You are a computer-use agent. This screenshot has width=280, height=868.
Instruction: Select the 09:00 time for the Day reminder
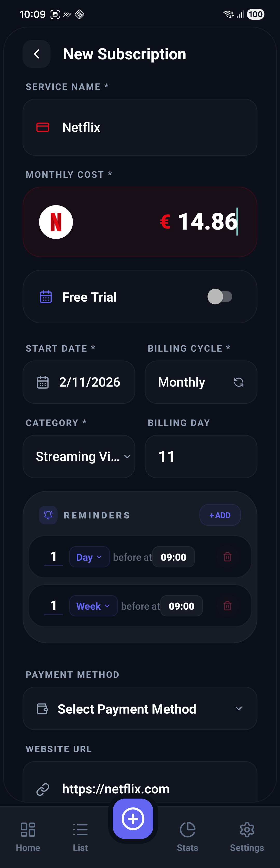(173, 557)
